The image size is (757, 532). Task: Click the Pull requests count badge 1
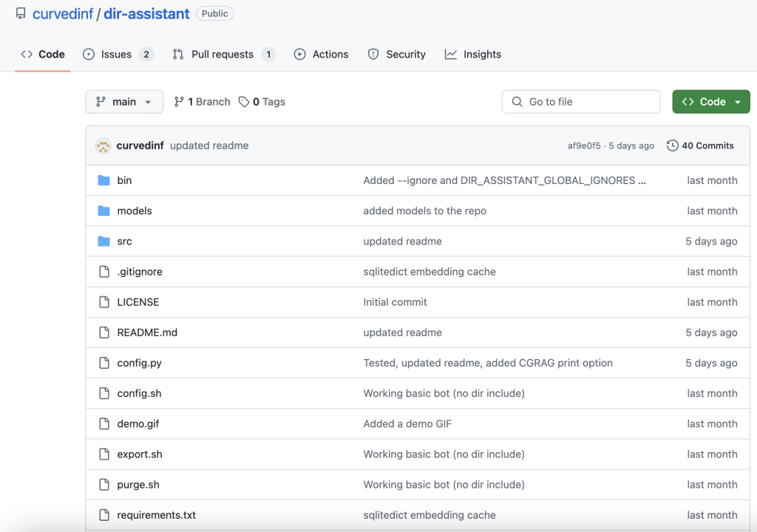click(268, 54)
